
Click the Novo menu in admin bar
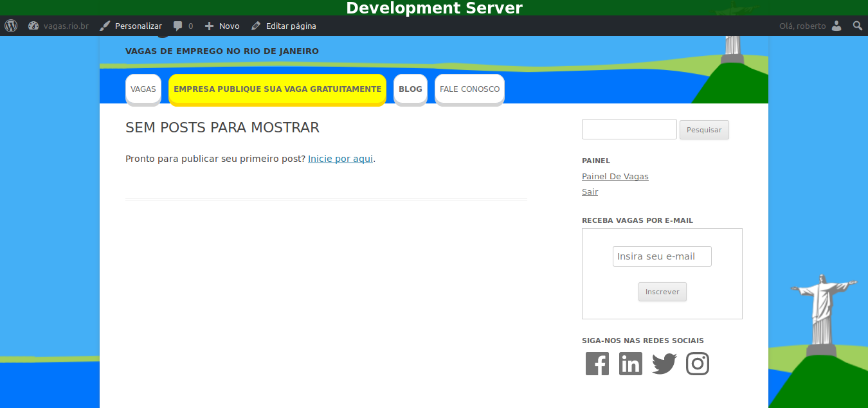tap(222, 26)
